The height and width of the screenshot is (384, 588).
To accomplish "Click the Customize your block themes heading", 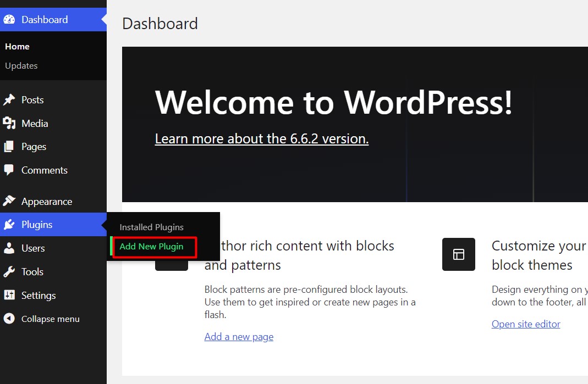I will [x=540, y=255].
